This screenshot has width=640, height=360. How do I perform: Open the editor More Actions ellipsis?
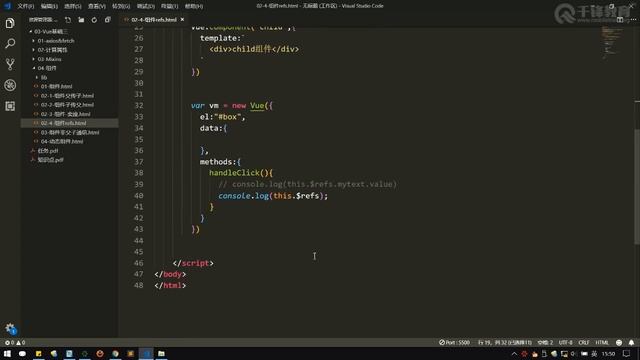[633, 20]
